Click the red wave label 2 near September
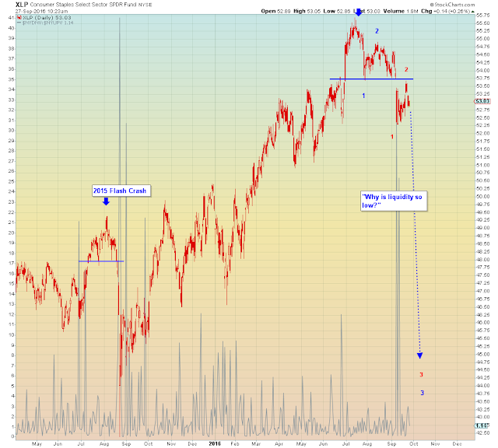 (x=406, y=69)
